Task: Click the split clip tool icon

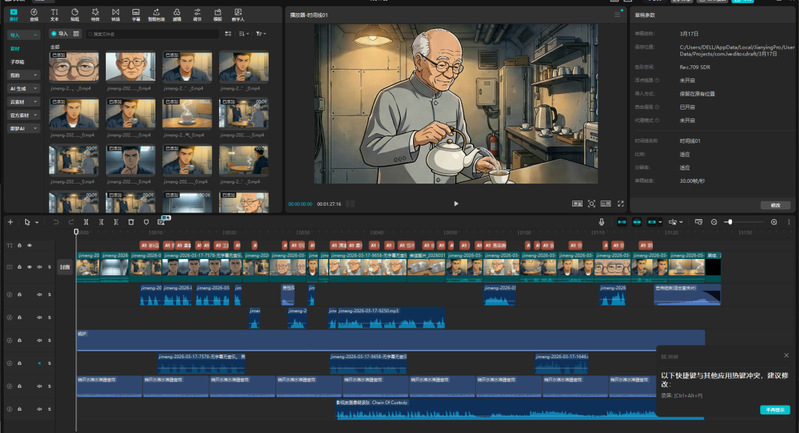Action: pyautogui.click(x=87, y=221)
